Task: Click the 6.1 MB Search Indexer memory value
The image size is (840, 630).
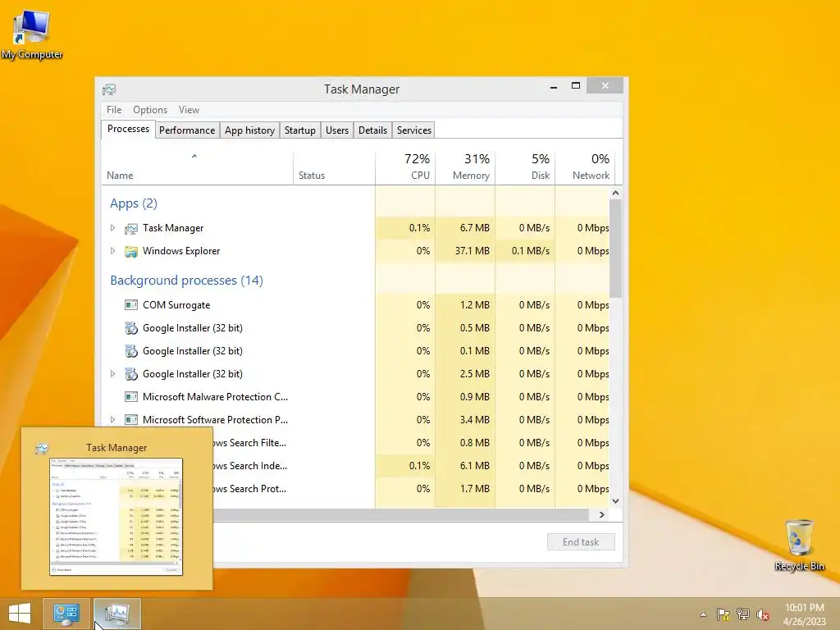Action: point(475,466)
